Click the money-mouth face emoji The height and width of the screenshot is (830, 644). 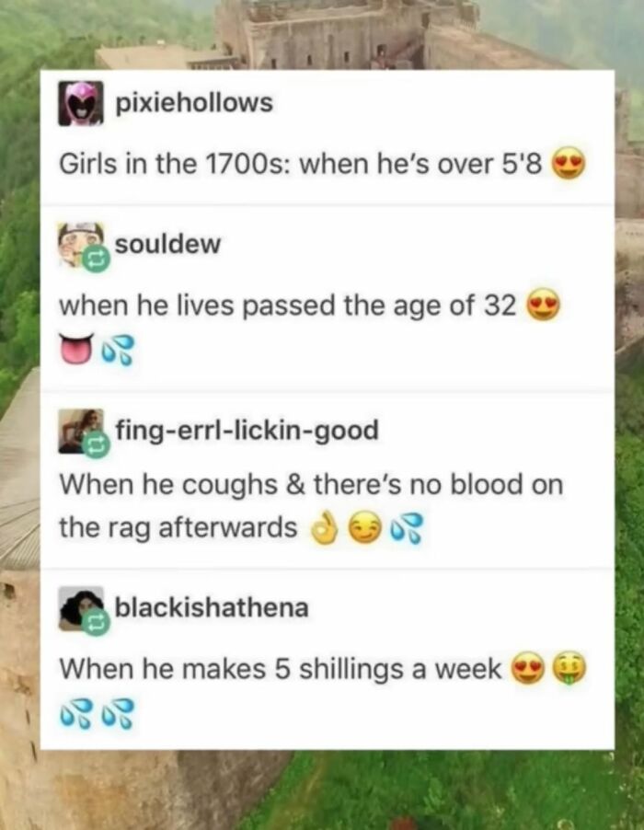[x=569, y=669]
